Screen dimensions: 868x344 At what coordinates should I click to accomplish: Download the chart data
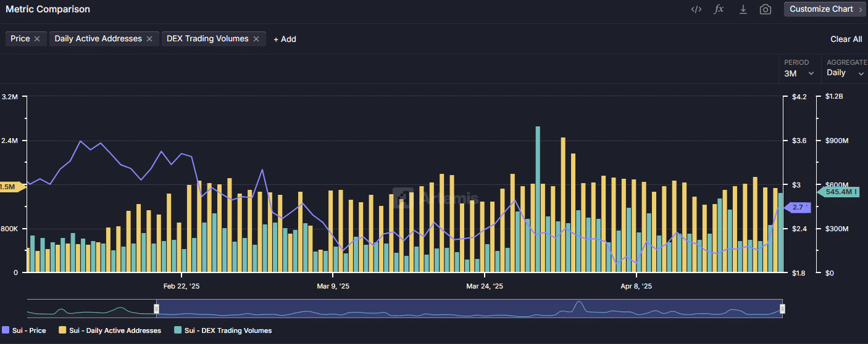743,9
